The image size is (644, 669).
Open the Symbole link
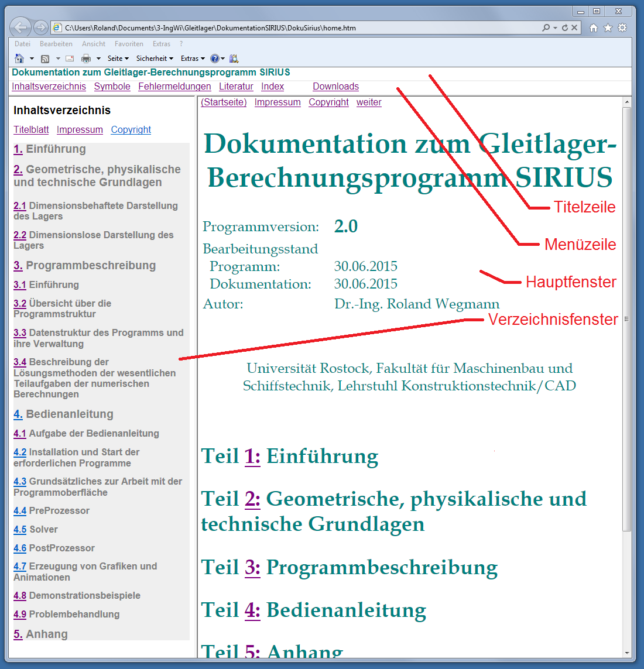pyautogui.click(x=112, y=87)
